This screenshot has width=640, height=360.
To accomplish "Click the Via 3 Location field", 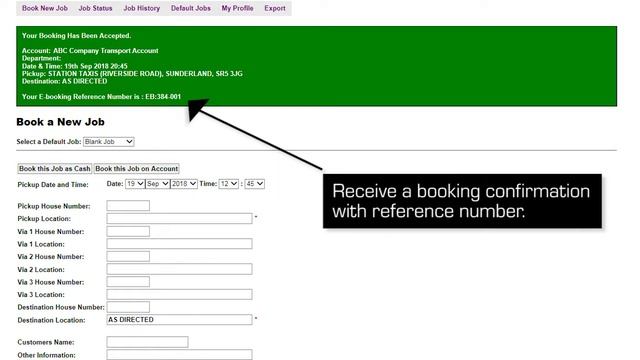I will pos(179,294).
